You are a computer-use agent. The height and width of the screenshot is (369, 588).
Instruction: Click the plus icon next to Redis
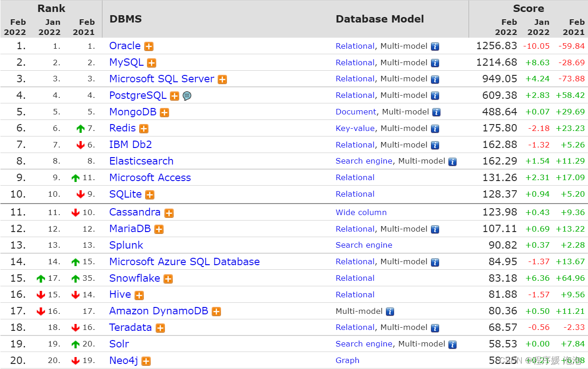point(144,129)
